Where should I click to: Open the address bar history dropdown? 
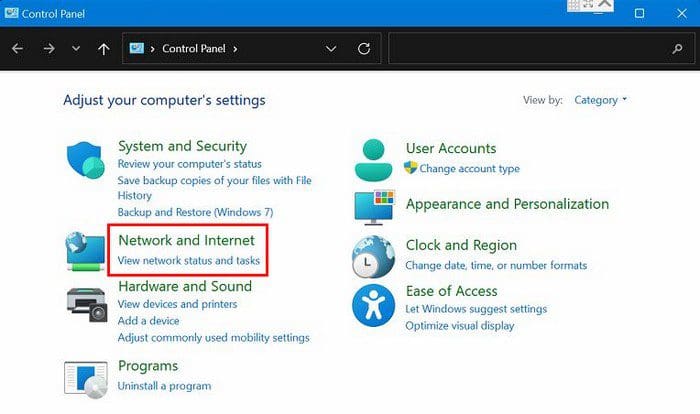[331, 48]
